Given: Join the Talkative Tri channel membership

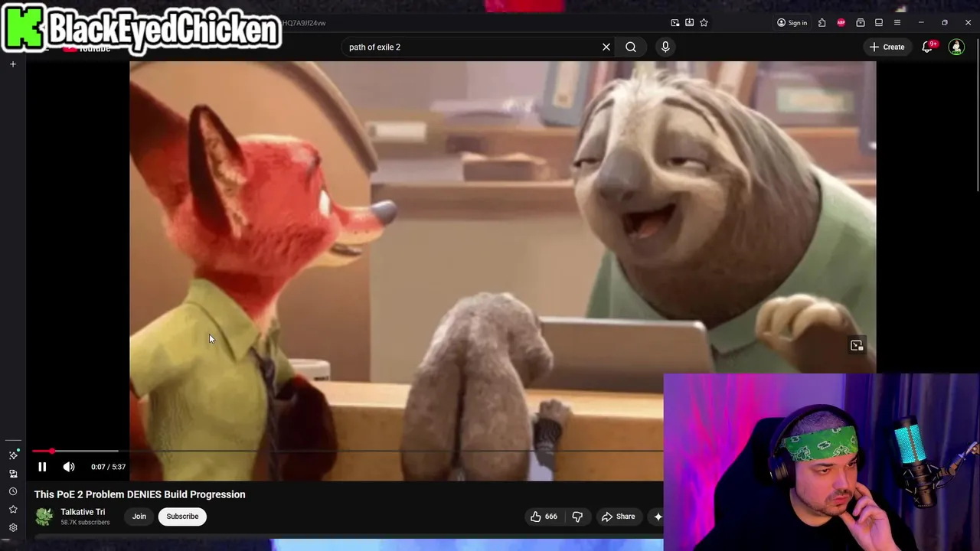Looking at the screenshot, I should click(x=139, y=517).
